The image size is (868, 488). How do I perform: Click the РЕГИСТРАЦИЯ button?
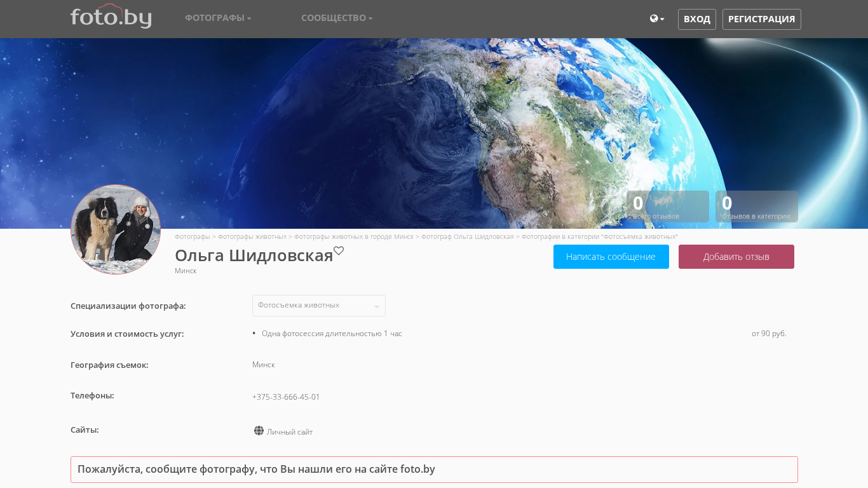pos(762,19)
